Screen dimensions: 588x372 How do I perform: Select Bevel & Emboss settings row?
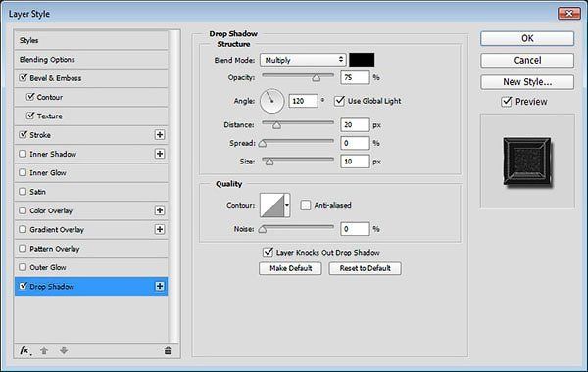[x=91, y=78]
